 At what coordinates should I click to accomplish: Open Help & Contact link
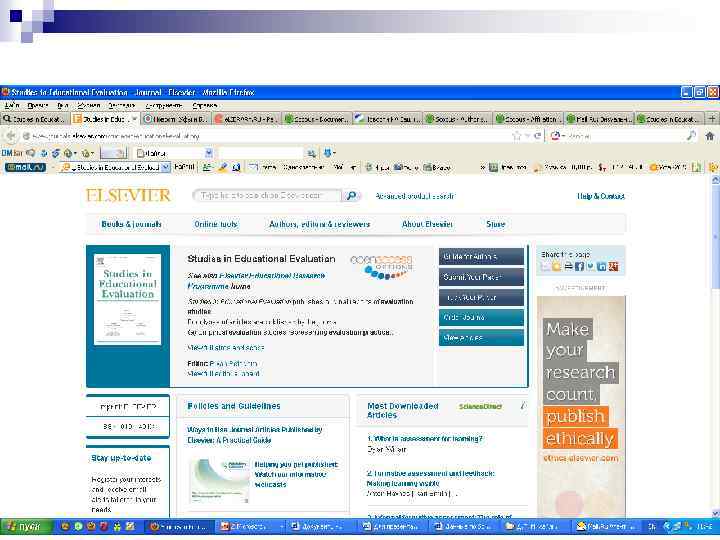pos(601,196)
